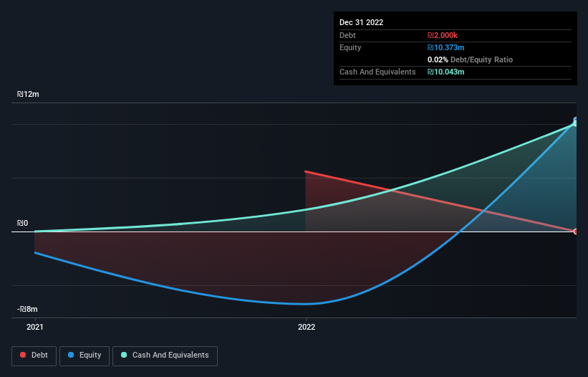Click the ₪12m y-axis label
The width and height of the screenshot is (588, 377).
pos(28,94)
